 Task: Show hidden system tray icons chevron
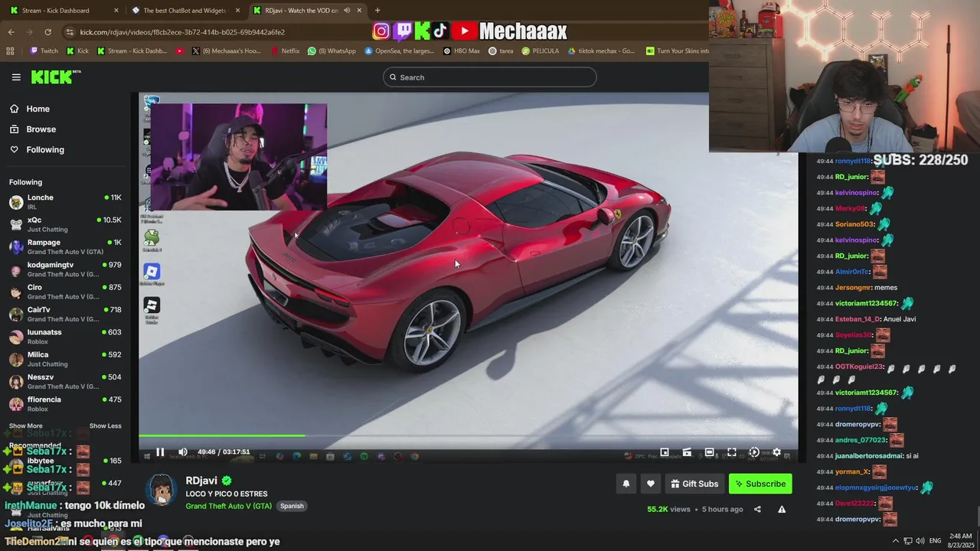(x=895, y=540)
